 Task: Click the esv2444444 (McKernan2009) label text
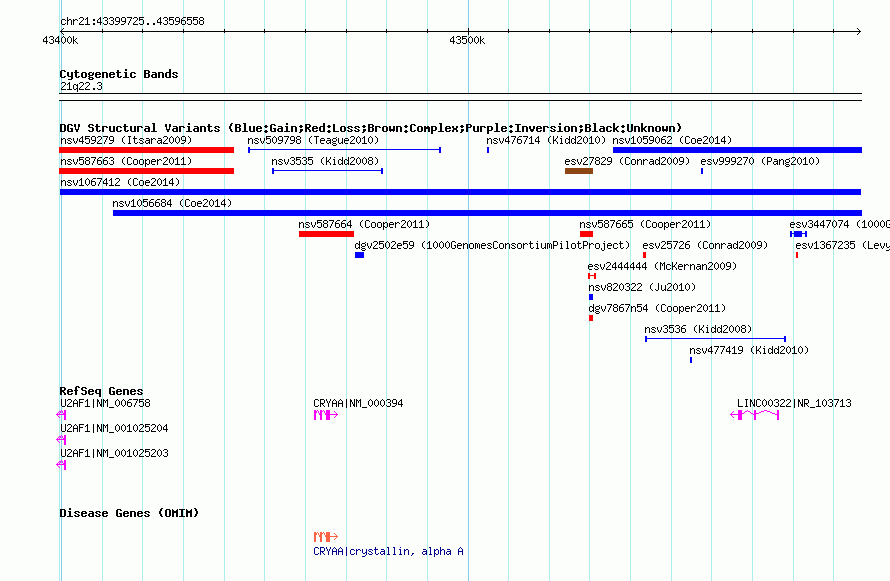[x=662, y=266]
